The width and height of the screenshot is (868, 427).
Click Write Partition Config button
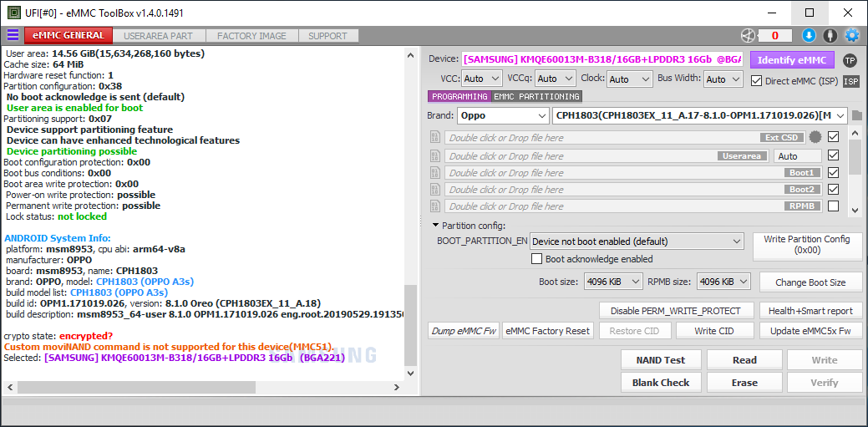click(x=806, y=245)
